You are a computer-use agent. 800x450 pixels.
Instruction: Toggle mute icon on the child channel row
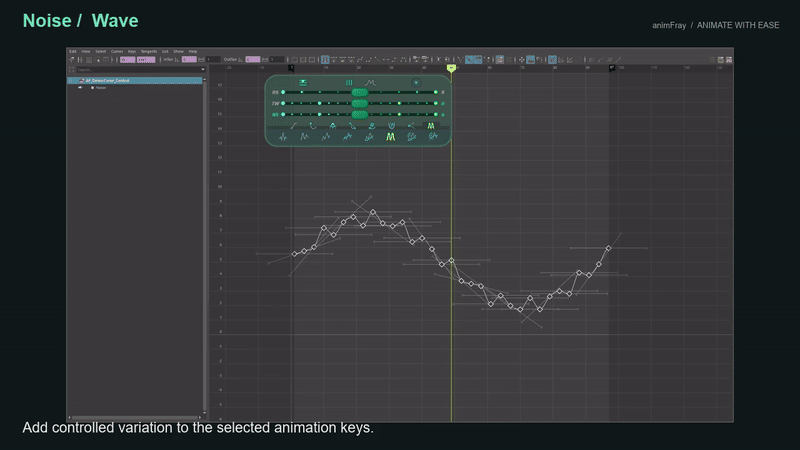[x=80, y=87]
